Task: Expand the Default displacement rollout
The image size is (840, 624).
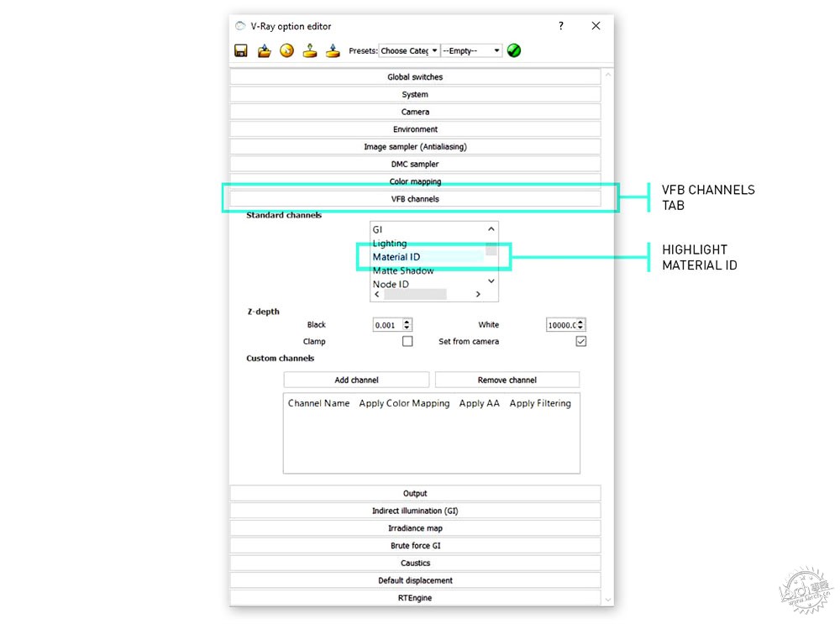Action: [415, 580]
